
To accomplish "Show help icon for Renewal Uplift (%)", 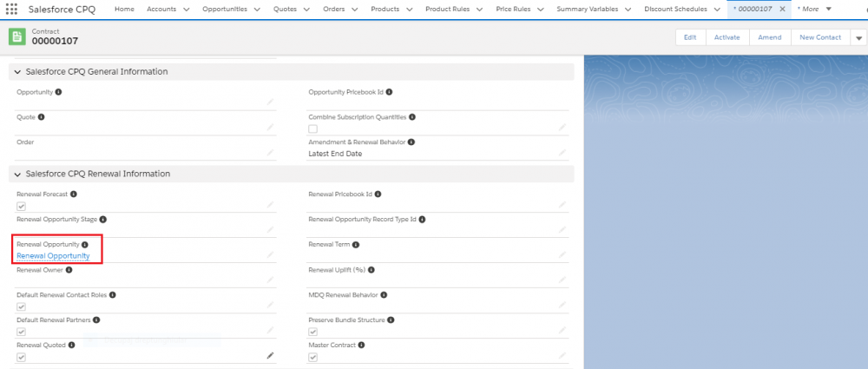I will pos(371,270).
